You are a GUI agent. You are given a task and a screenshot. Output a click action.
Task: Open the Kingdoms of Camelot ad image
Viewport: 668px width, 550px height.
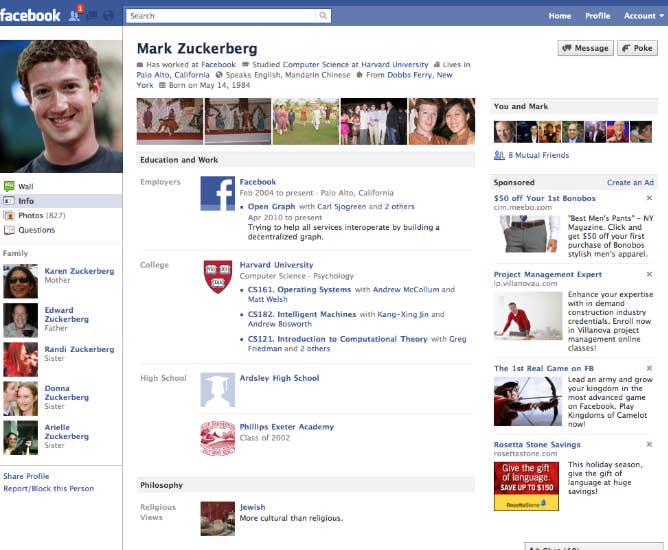click(x=528, y=401)
